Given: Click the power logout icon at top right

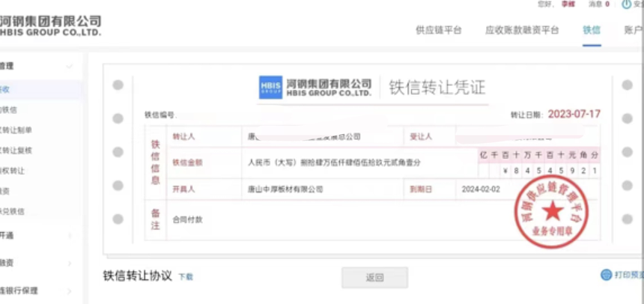Looking at the screenshot, I should click(x=626, y=4).
